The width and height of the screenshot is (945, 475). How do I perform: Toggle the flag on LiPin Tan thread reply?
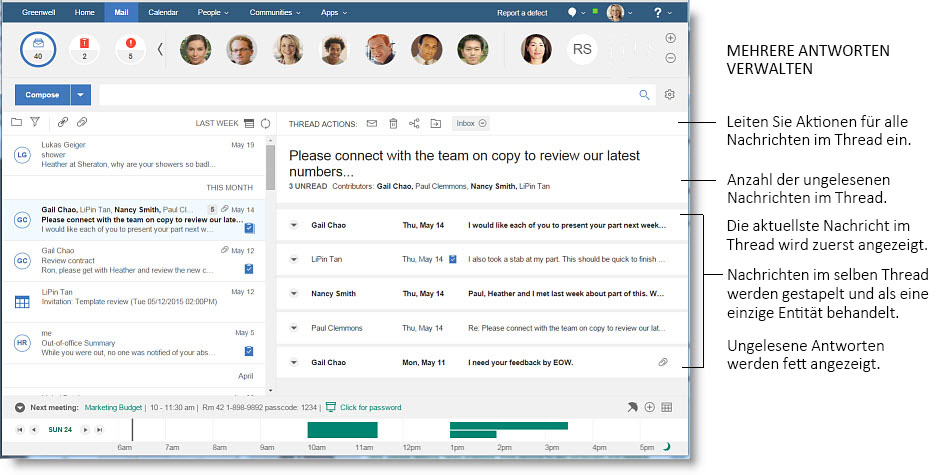(x=453, y=259)
